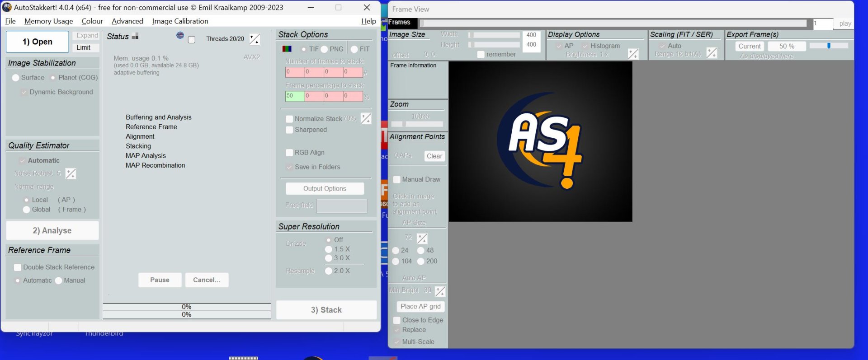Image resolution: width=868 pixels, height=360 pixels.
Task: Click the Range adjust icon in Scaling panel
Action: tap(712, 53)
